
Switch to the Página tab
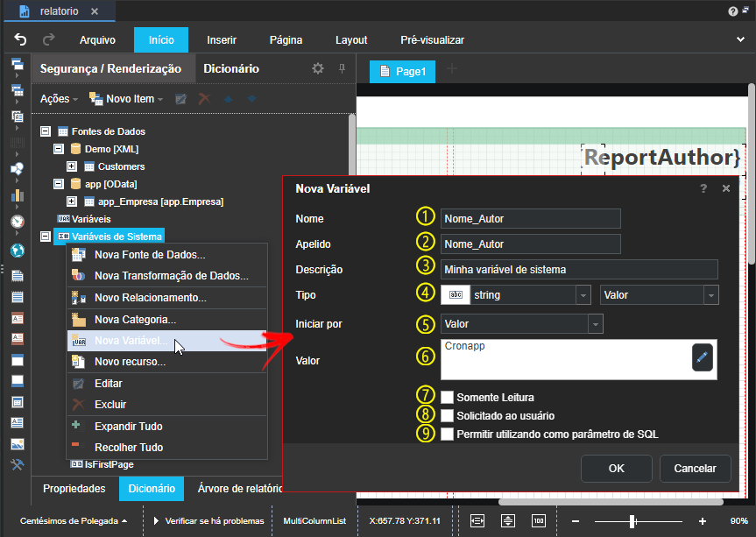tap(286, 40)
